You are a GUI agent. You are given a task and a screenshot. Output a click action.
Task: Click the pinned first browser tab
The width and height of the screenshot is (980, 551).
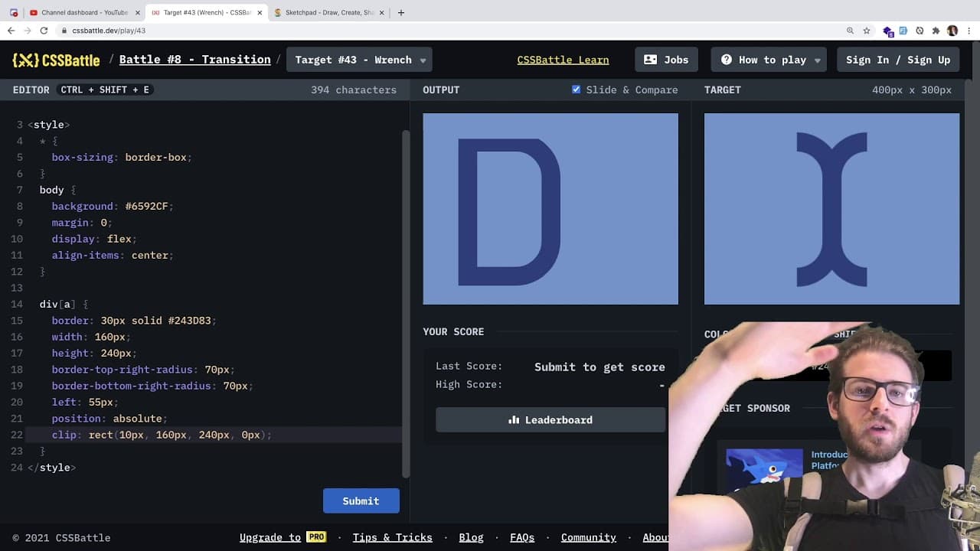point(14,12)
